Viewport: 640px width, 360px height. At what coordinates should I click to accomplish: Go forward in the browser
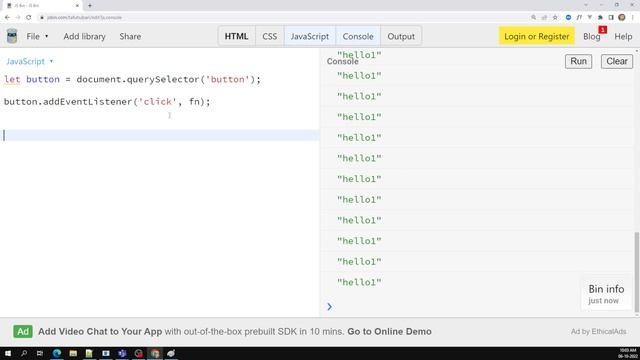(18, 18)
